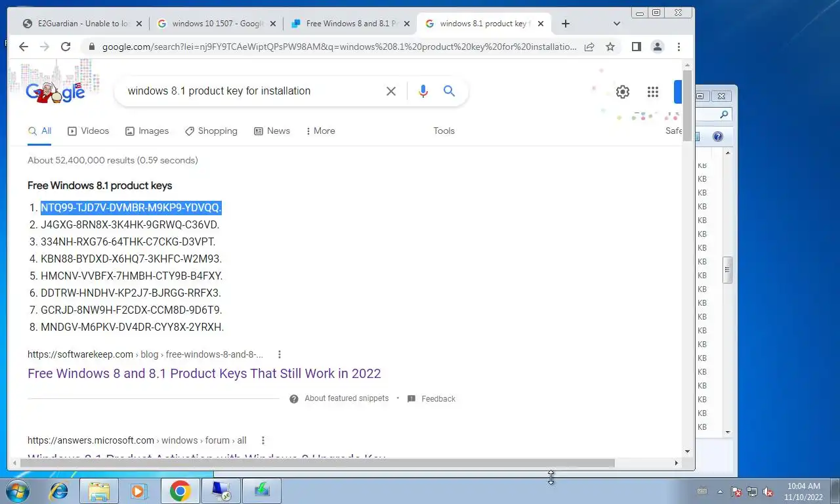This screenshot has height=504, width=840.
Task: Select the Chrome taskbar button
Action: [x=180, y=491]
